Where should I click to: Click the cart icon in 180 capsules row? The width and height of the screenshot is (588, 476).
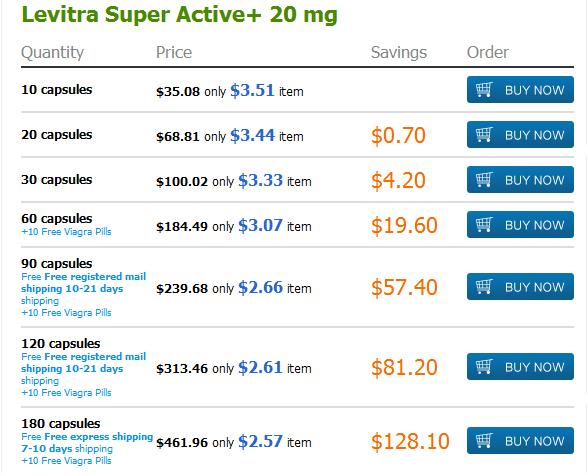coord(484,440)
